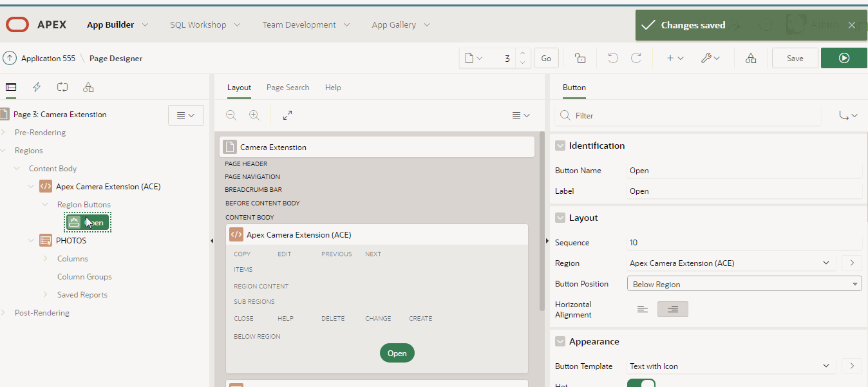The image size is (868, 387).
Task: Expand the Columns tree node
Action: click(x=46, y=258)
